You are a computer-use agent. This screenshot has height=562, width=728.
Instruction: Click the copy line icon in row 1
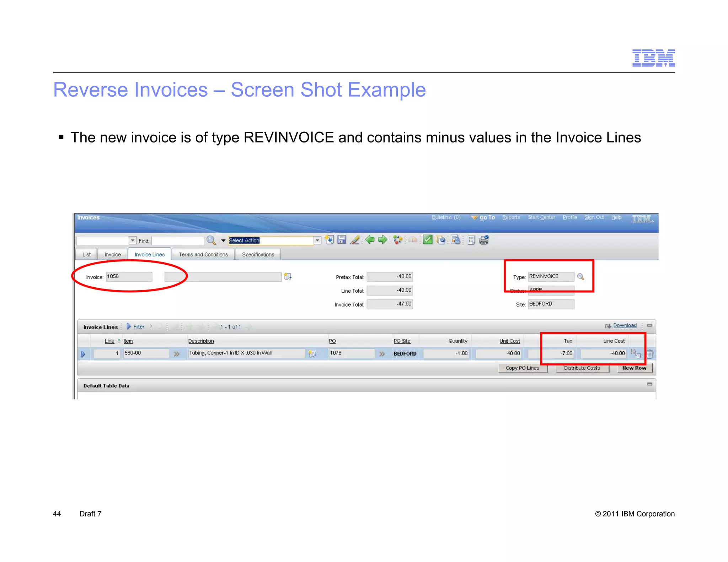tap(636, 353)
